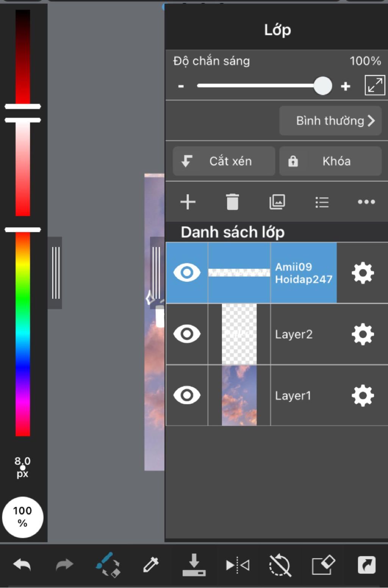Adjust the Độ chắn sáng opacity slider
The image size is (388, 588).
(x=264, y=86)
